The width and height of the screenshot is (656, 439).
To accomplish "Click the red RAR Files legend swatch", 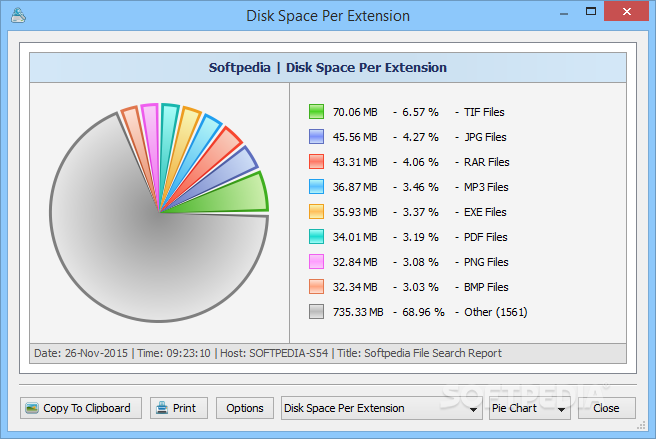I will 316,162.
